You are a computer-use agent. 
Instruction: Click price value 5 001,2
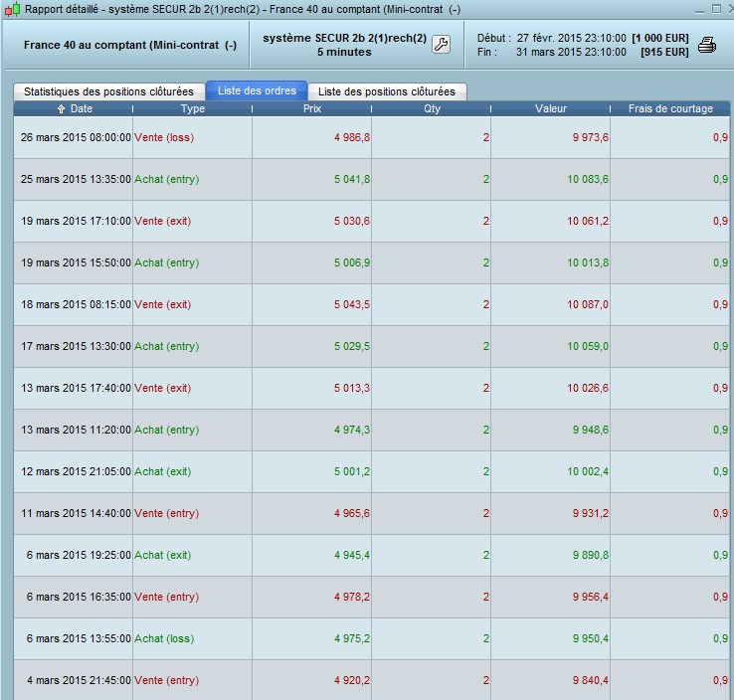coord(352,471)
